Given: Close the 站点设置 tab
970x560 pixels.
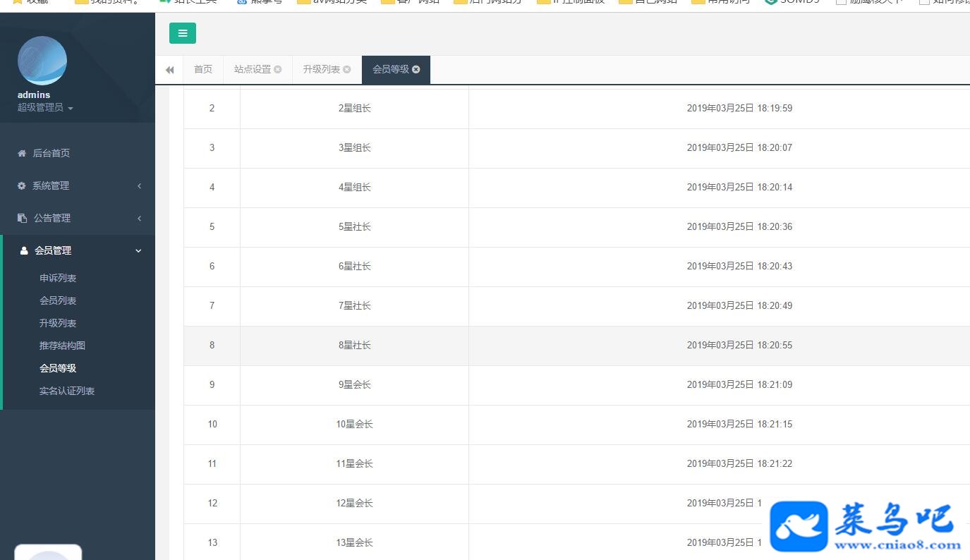Looking at the screenshot, I should tap(278, 69).
